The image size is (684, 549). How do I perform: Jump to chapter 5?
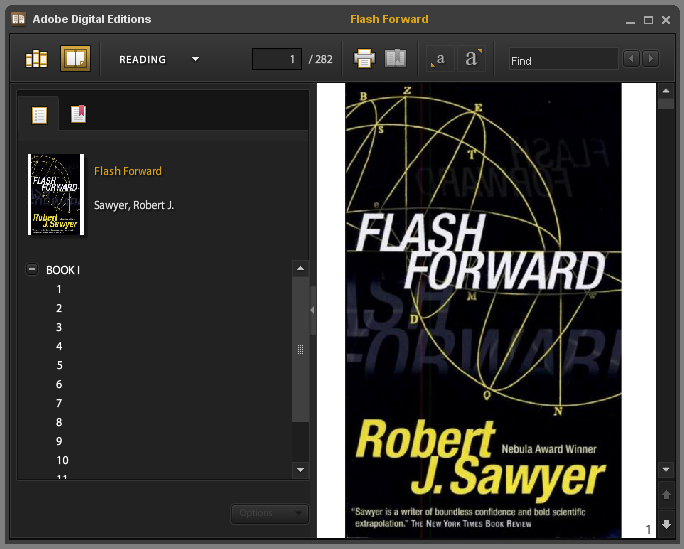coord(59,365)
